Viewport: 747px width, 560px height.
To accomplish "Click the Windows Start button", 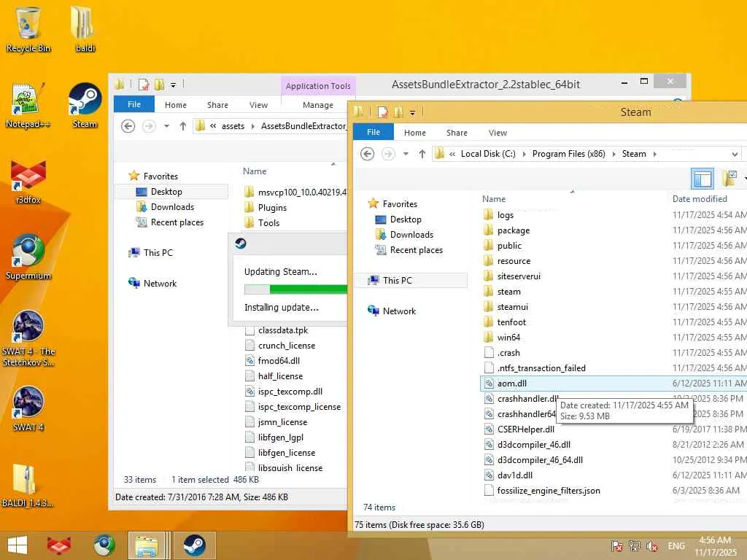I will tap(18, 545).
